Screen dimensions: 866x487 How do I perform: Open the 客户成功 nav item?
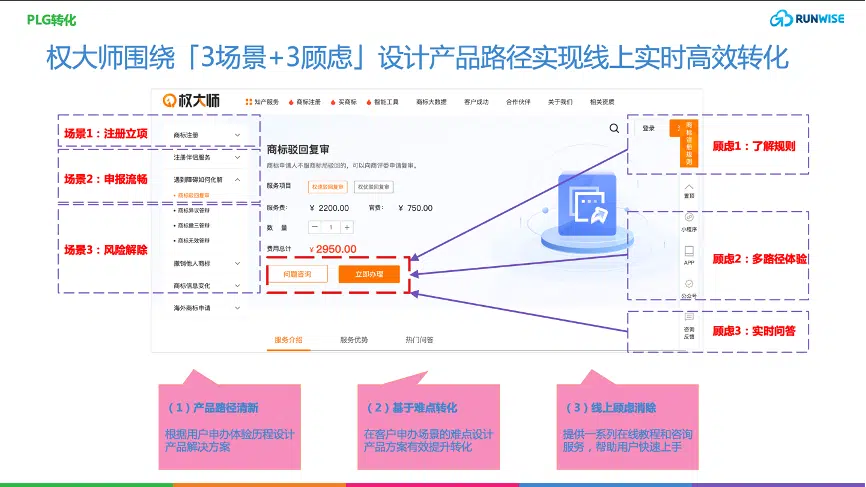[x=476, y=102]
